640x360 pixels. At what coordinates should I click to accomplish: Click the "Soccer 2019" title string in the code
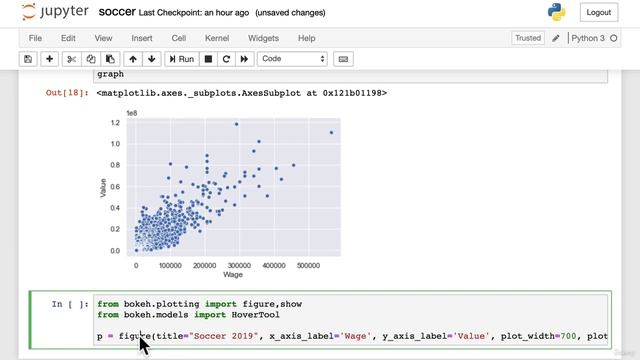pyautogui.click(x=224, y=336)
